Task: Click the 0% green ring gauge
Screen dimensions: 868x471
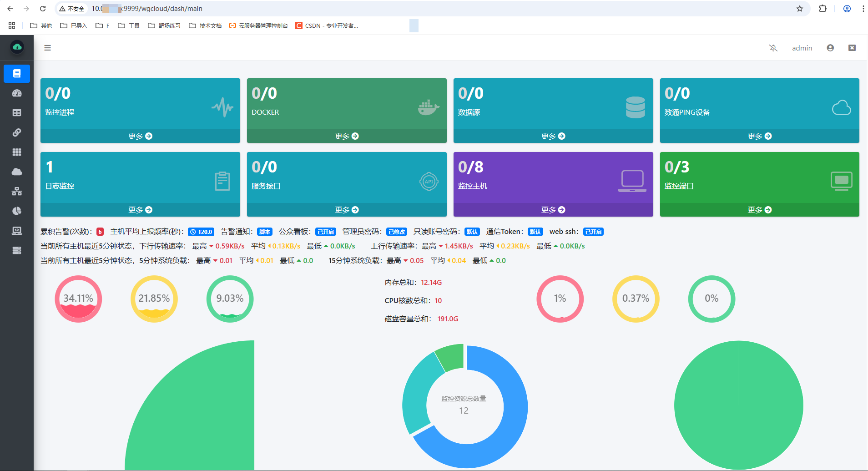Action: [712, 299]
